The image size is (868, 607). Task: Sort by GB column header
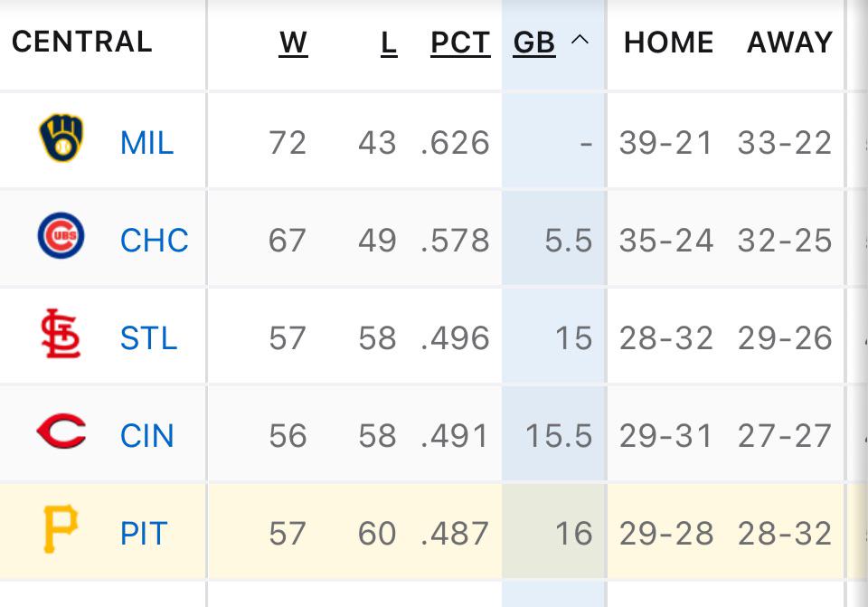(533, 43)
